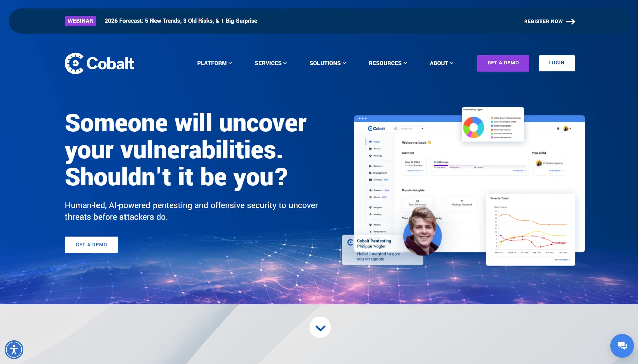Open the chat widget bubble

[622, 345]
